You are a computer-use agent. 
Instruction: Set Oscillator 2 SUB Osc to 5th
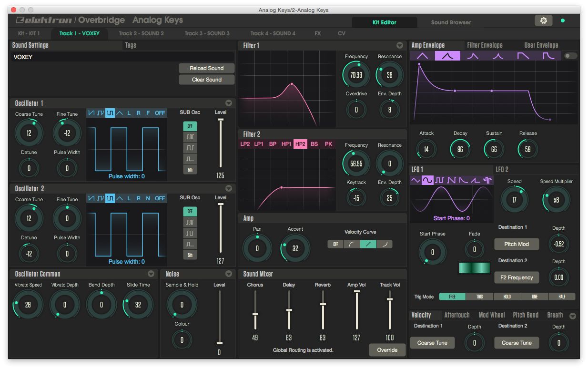[190, 255]
